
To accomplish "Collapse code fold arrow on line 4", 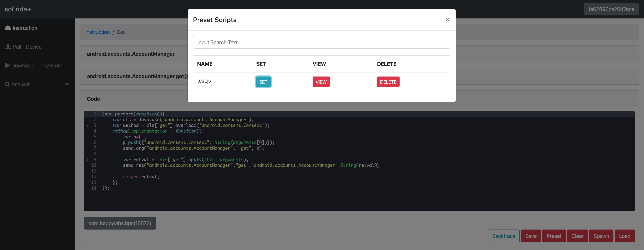I will (99, 131).
